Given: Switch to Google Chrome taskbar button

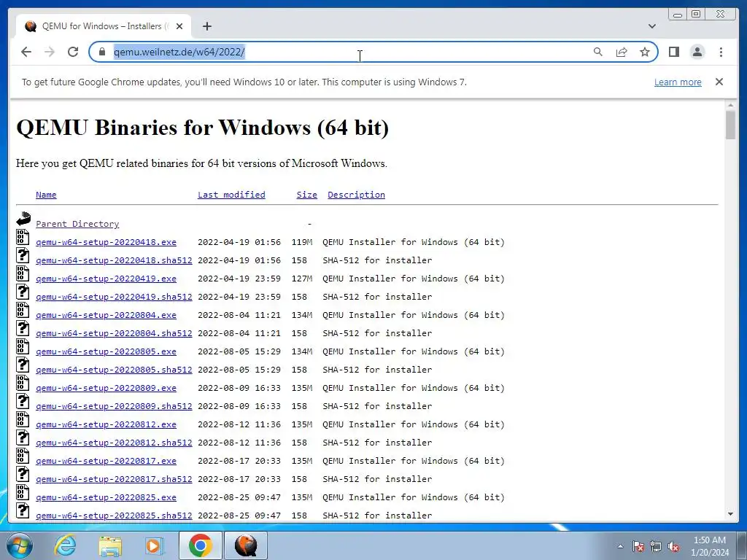Looking at the screenshot, I should click(200, 545).
